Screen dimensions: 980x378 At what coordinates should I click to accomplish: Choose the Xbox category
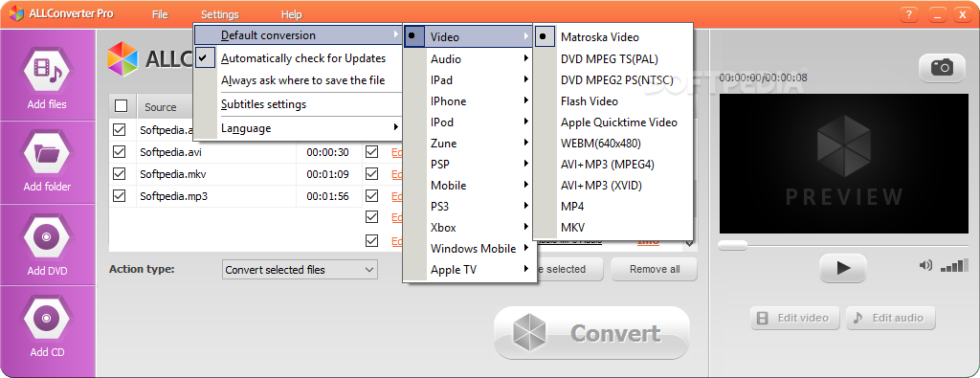(x=470, y=228)
